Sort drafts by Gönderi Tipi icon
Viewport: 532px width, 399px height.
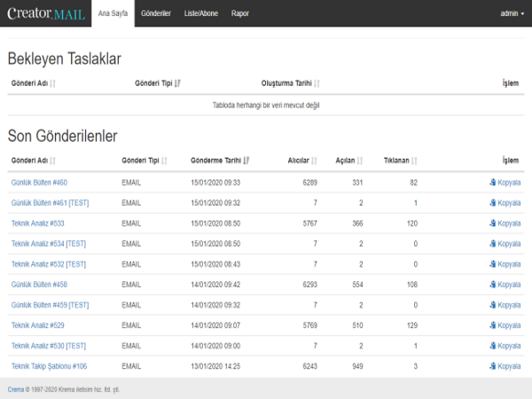pos(178,83)
